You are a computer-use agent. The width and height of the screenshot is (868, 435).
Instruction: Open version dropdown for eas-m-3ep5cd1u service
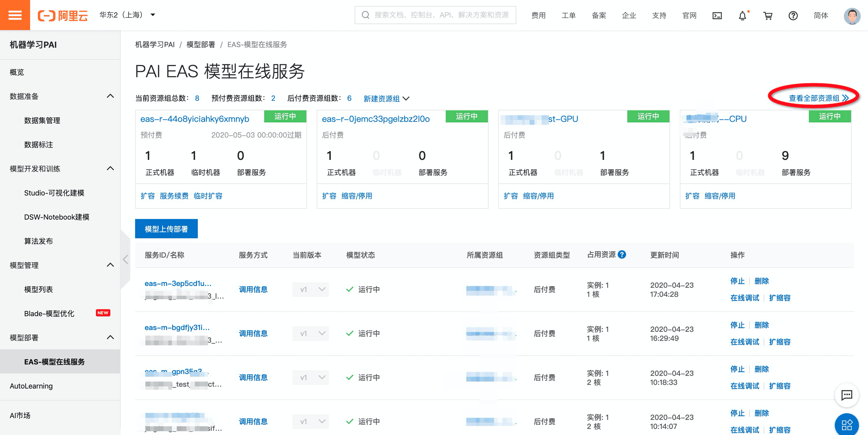coord(310,289)
